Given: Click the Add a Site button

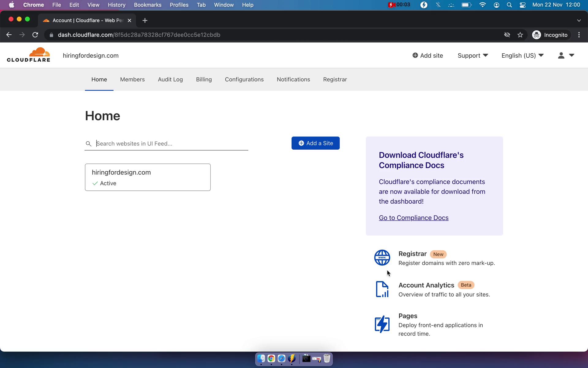Looking at the screenshot, I should (x=316, y=143).
